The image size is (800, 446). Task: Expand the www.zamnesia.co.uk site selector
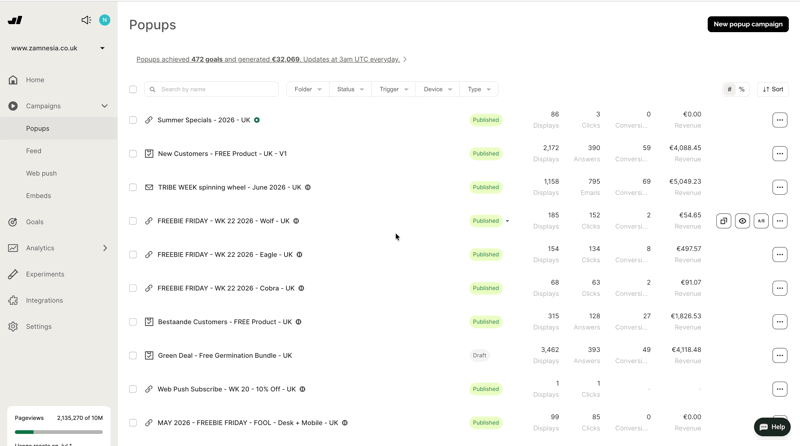point(58,48)
